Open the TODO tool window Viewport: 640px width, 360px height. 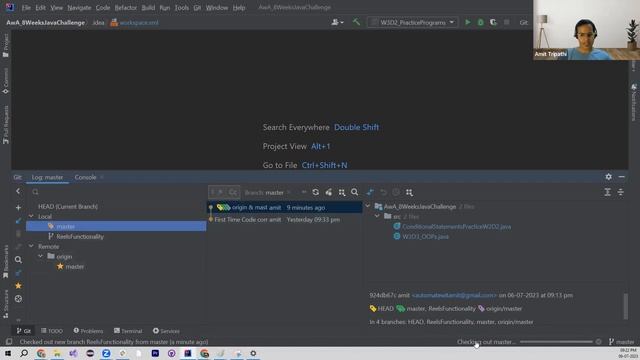point(52,331)
